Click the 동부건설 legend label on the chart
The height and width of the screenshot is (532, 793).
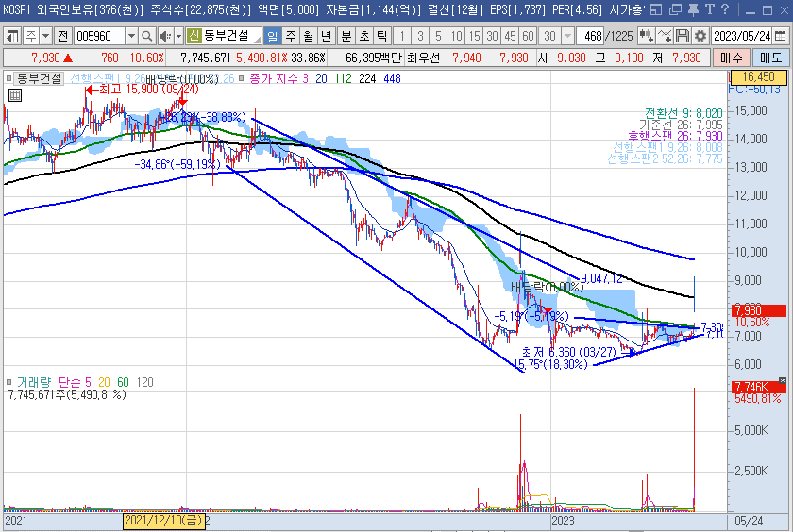[x=39, y=78]
